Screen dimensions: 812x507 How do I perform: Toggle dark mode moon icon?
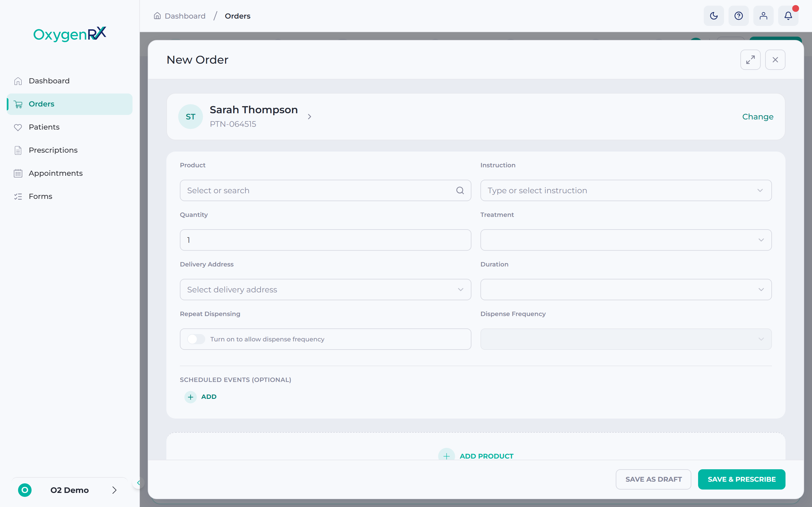[714, 16]
